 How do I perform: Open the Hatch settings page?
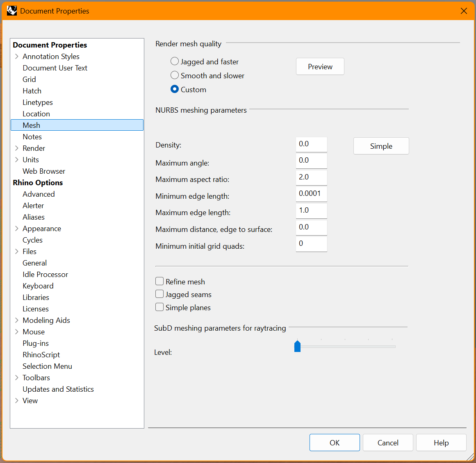(x=32, y=91)
